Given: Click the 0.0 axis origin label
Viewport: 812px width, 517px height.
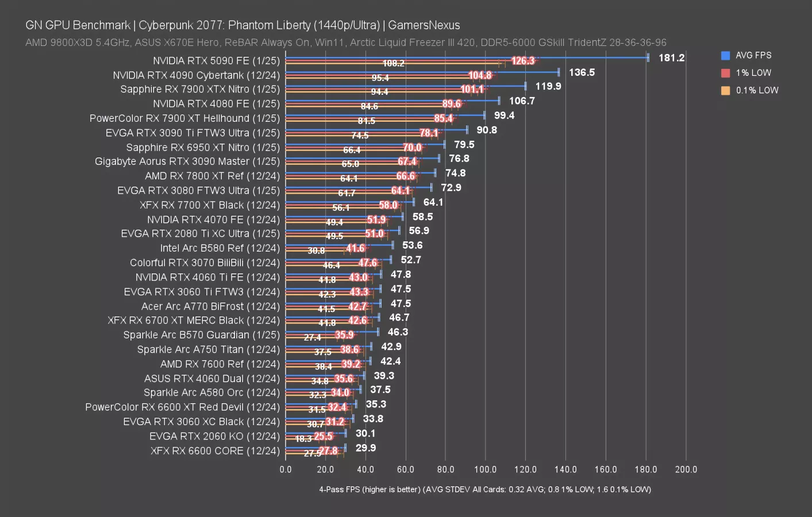Looking at the screenshot, I should click(x=286, y=469).
